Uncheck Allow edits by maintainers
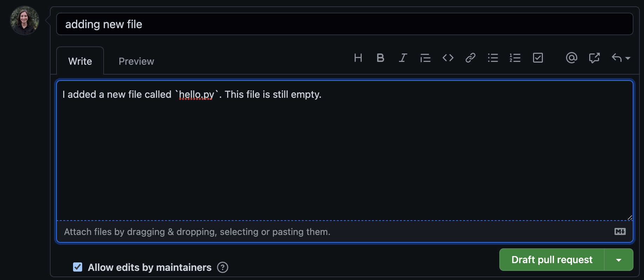Viewport: 644px width, 280px height. [x=78, y=267]
